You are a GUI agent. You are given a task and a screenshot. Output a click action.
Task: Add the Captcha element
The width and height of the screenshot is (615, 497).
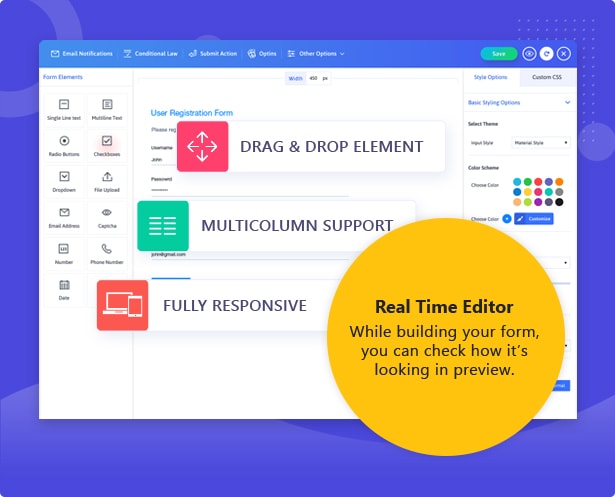click(107, 217)
